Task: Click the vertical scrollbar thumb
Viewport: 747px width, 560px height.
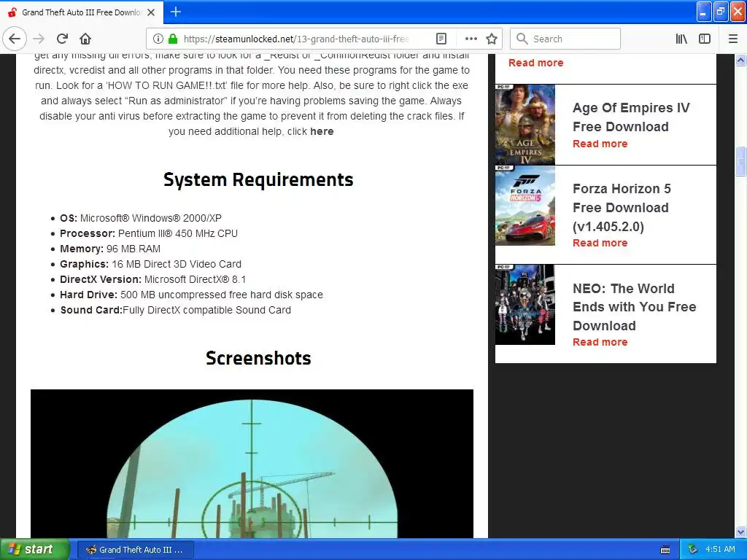Action: [741, 161]
